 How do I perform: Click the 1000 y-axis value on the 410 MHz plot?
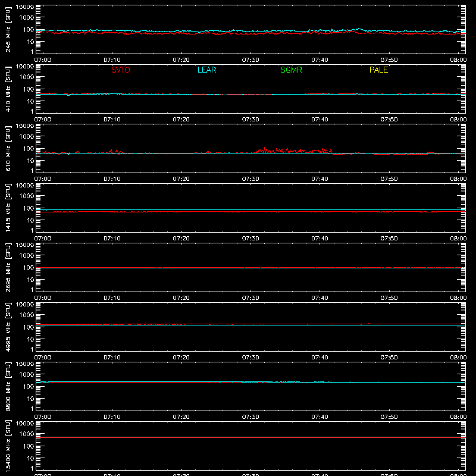coord(27,77)
